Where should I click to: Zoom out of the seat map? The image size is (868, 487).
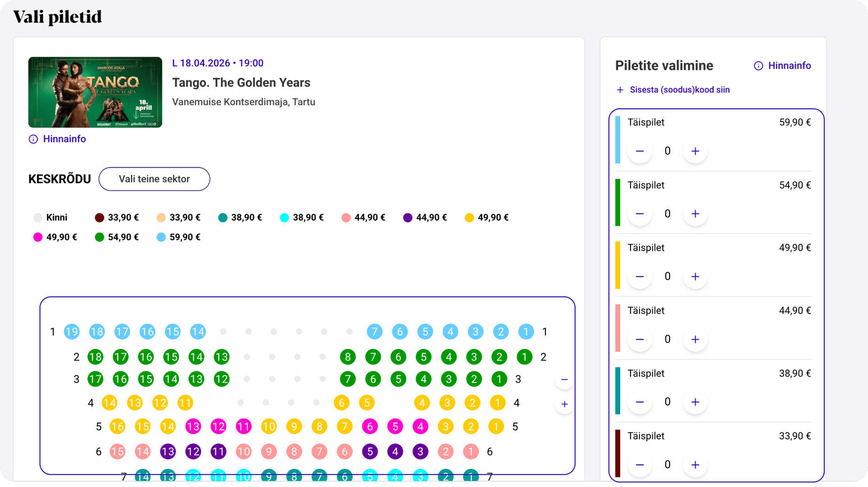564,379
